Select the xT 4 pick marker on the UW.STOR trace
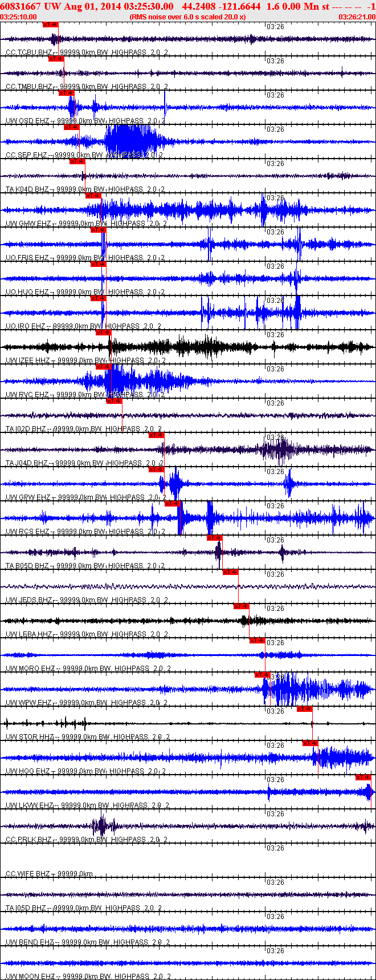The height and width of the screenshot is (980, 376). pos(304,709)
